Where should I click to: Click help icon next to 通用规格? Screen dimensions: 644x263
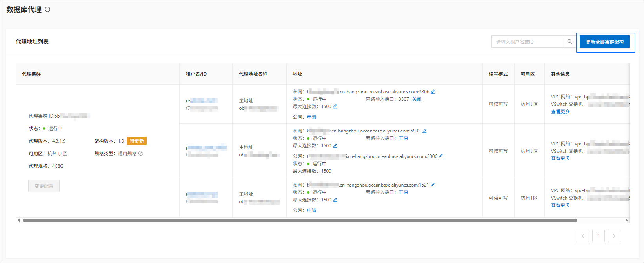[x=141, y=154]
